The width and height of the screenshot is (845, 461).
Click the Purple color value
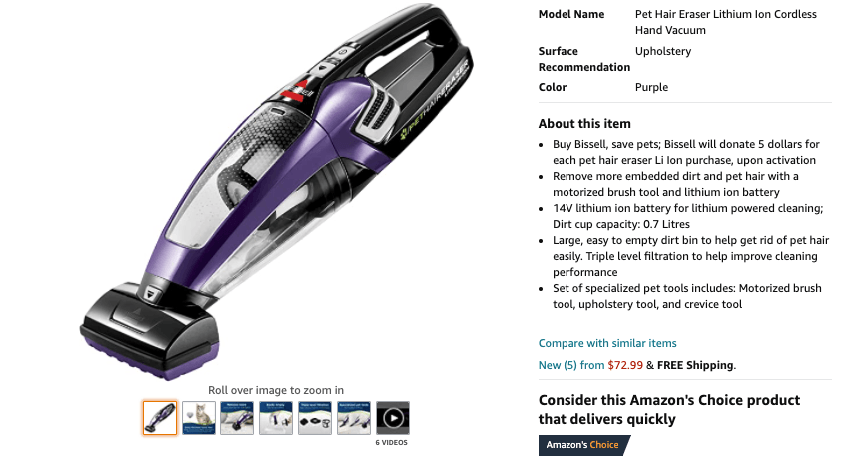651,87
